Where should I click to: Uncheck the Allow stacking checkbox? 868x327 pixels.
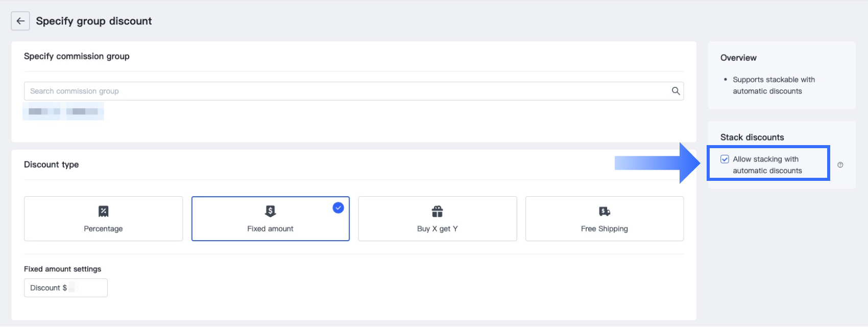click(x=725, y=159)
